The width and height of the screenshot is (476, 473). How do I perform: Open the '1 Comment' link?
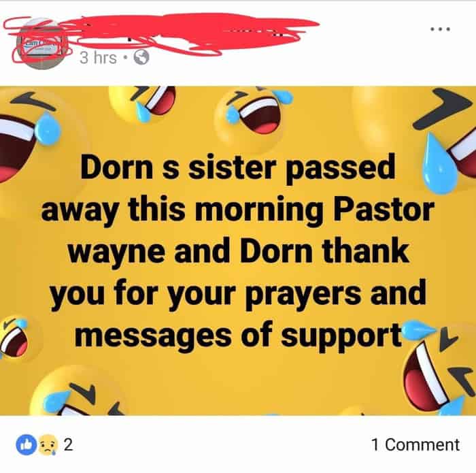point(415,444)
